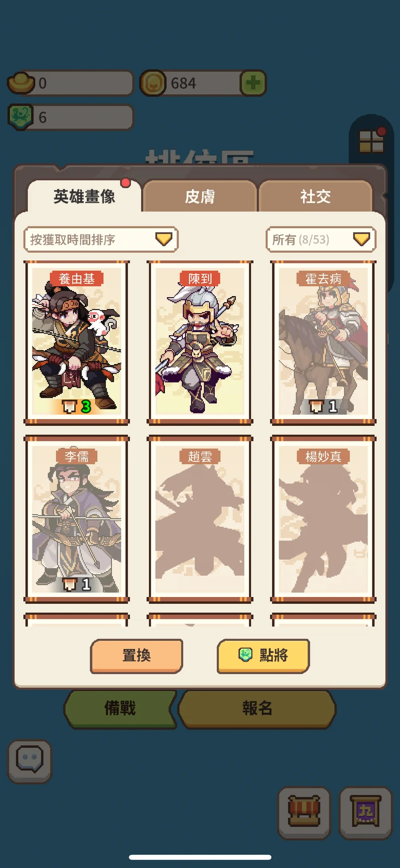This screenshot has width=400, height=868.
Task: Select the locked 趙雲 silhouette card
Action: coord(200,519)
